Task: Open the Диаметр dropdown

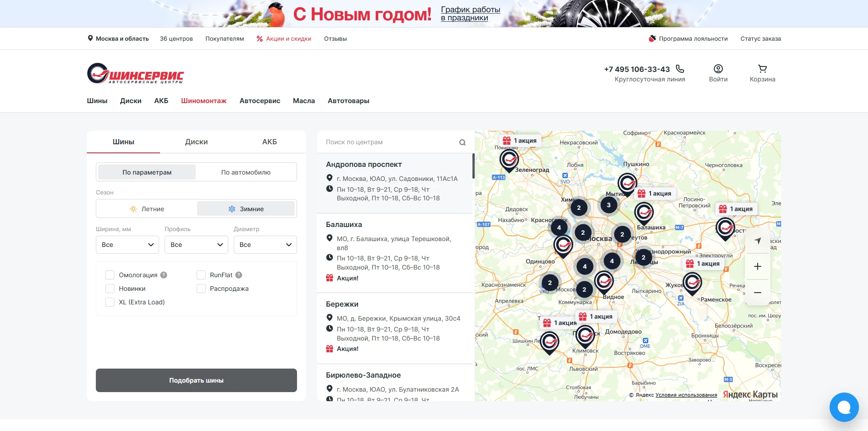Action: [265, 245]
